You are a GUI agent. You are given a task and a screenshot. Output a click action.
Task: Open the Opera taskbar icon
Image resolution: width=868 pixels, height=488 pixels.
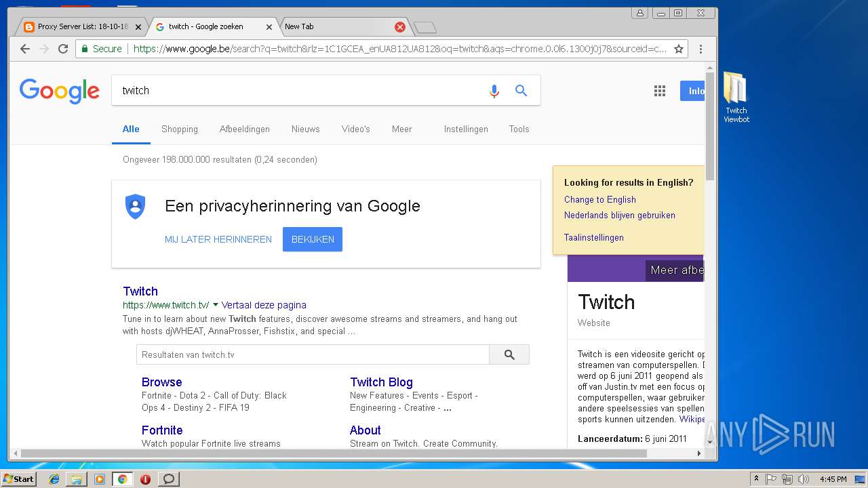[x=145, y=479]
